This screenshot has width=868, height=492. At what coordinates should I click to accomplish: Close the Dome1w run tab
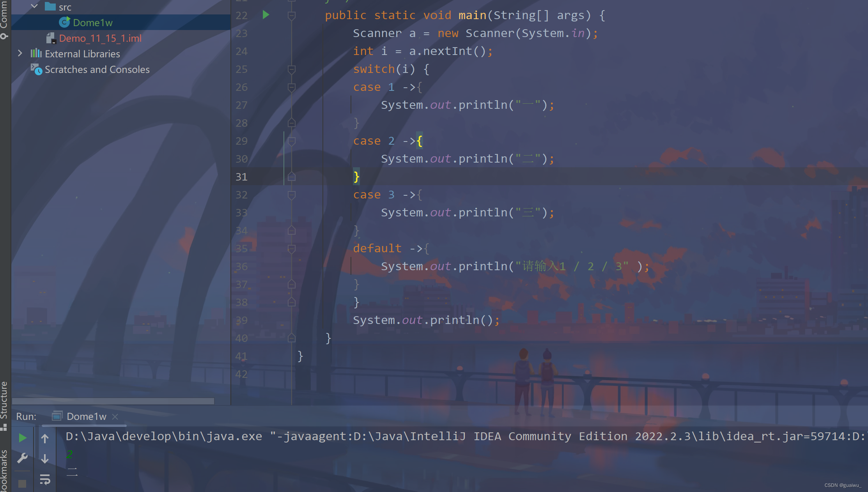coord(115,416)
